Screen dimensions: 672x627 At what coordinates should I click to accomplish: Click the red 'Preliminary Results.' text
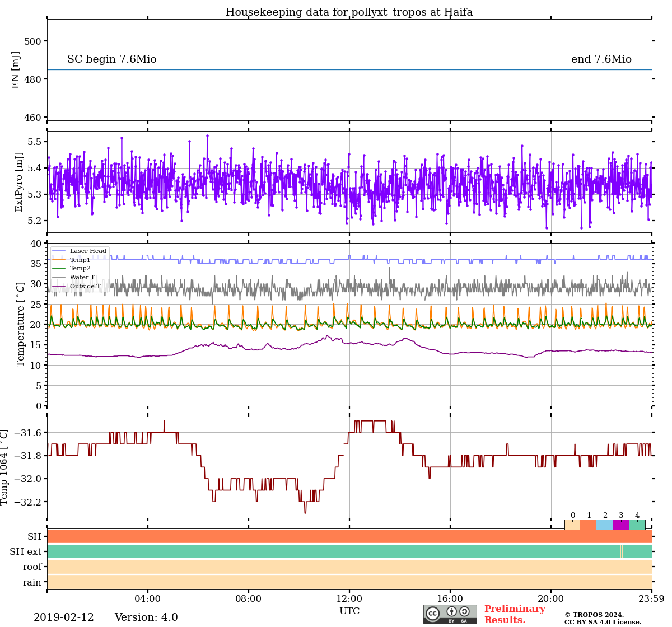pos(515,614)
